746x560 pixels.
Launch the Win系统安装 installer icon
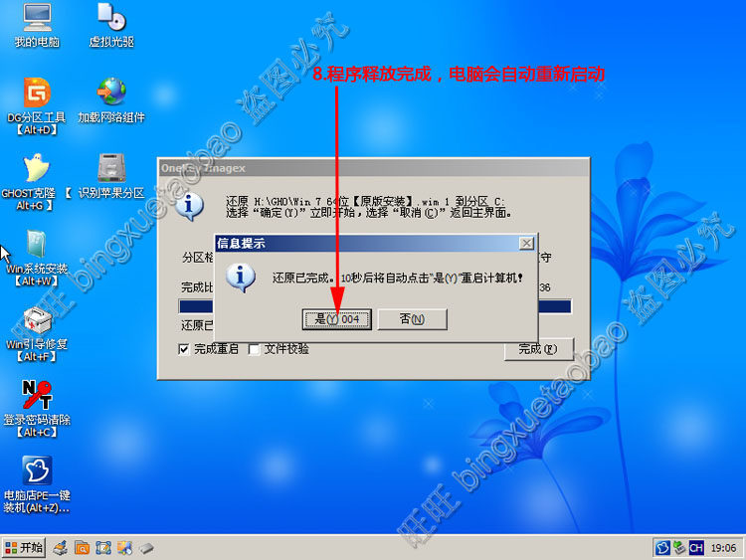[37, 258]
